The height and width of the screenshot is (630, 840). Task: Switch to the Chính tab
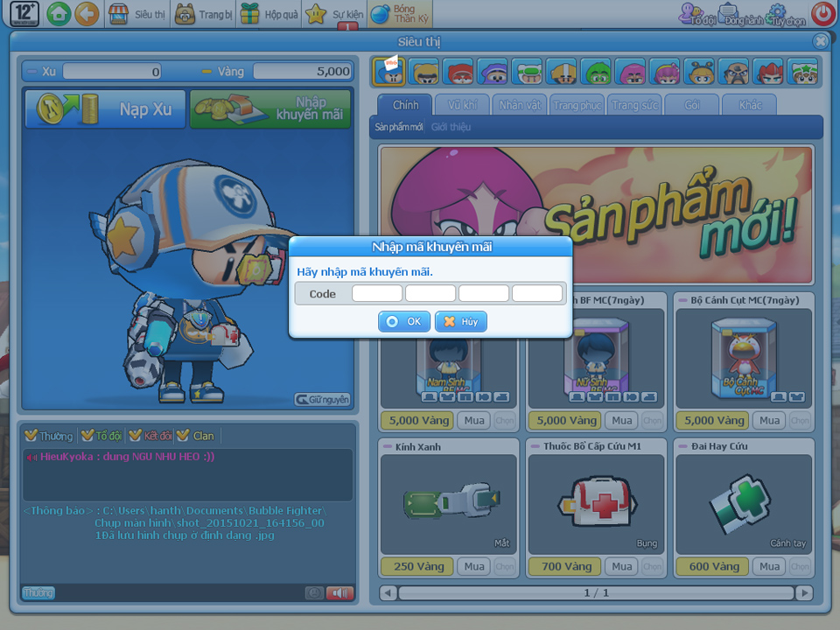click(405, 105)
